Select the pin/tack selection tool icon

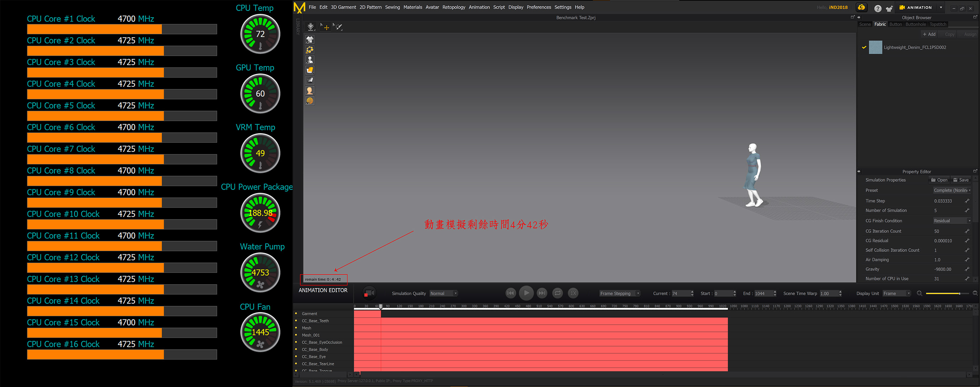[338, 27]
